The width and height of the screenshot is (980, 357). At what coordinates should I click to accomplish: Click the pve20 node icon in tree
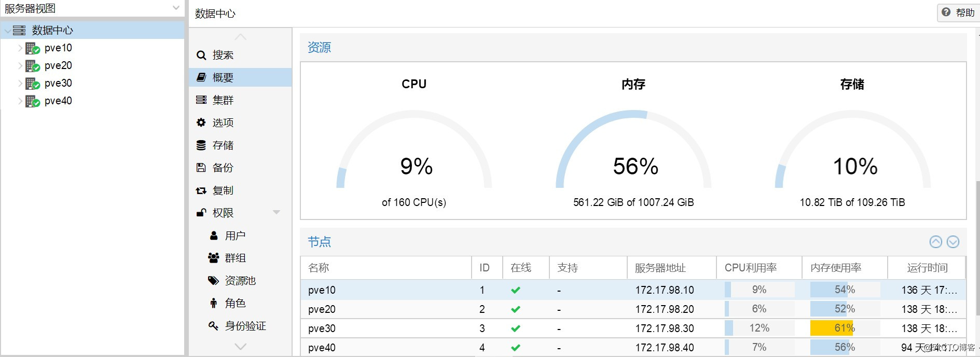click(x=33, y=66)
